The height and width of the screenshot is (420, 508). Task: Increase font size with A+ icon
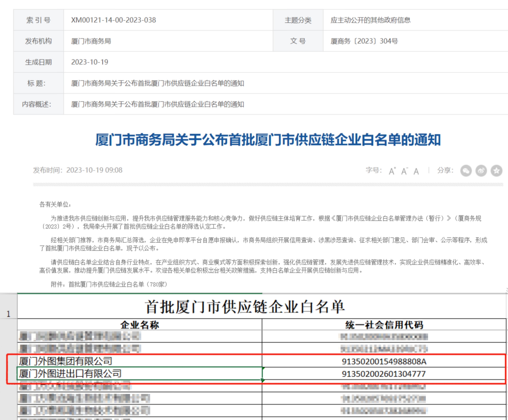pyautogui.click(x=392, y=171)
